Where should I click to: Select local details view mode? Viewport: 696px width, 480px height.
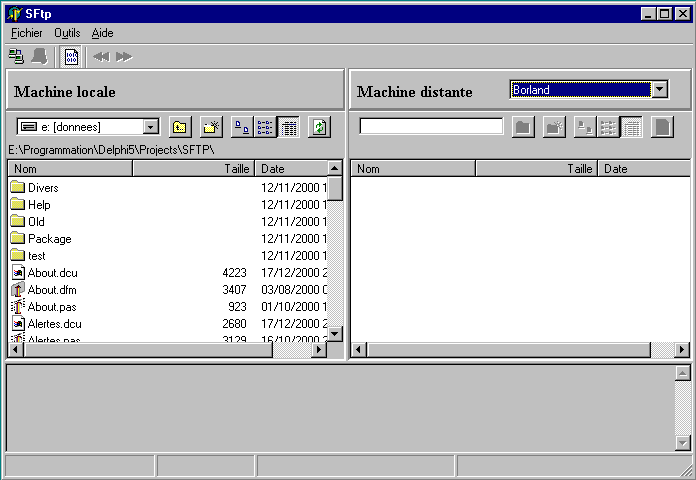click(x=288, y=127)
